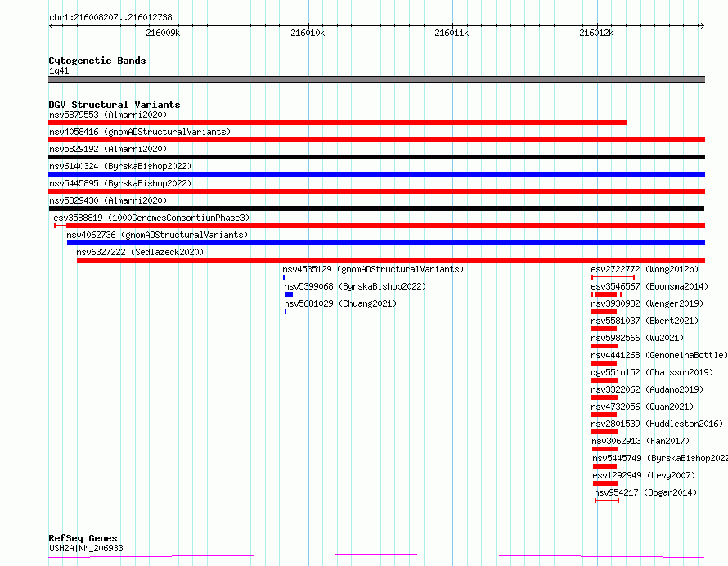Click the red bar under esv3546567
The width and height of the screenshot is (728, 566).
point(606,294)
